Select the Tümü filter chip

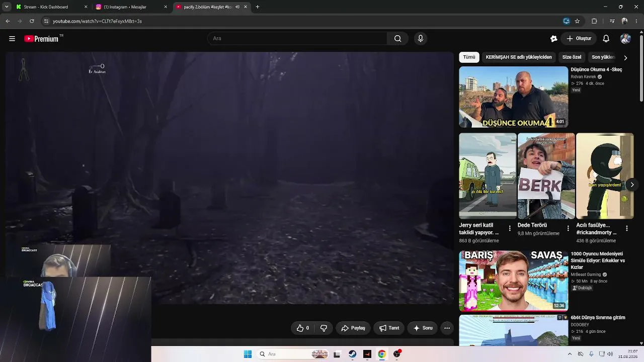coord(469,57)
